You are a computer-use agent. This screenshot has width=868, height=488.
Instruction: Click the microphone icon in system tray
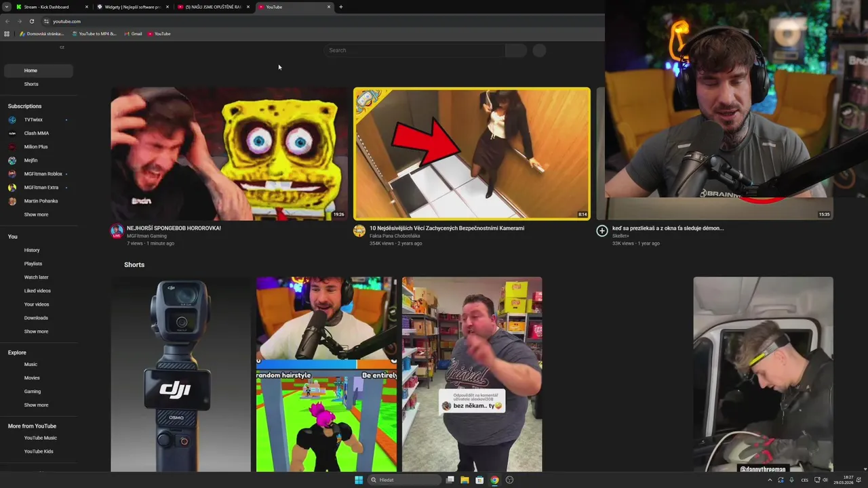pyautogui.click(x=791, y=480)
